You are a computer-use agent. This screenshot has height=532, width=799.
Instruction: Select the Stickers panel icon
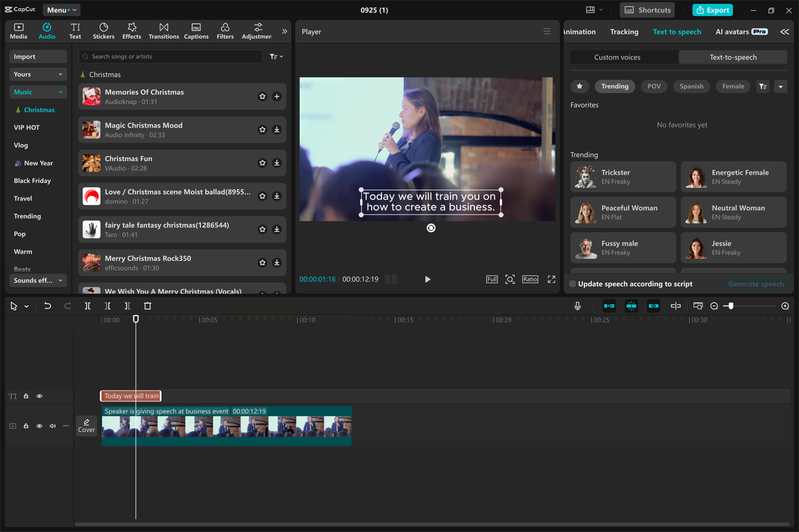click(x=103, y=31)
